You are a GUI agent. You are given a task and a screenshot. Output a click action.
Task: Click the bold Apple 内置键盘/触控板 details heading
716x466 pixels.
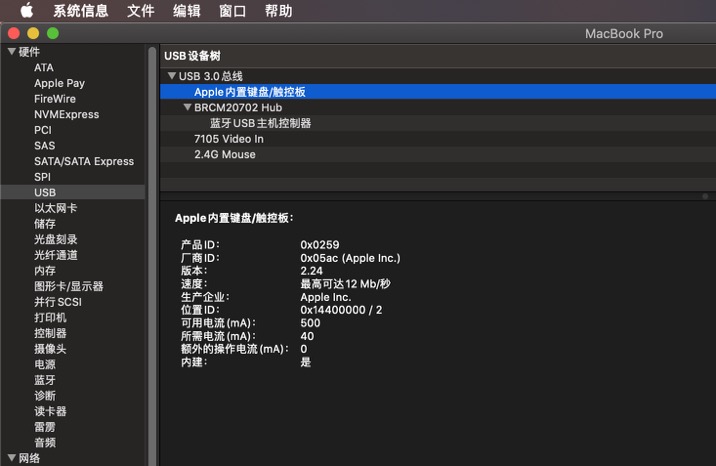pyautogui.click(x=234, y=218)
